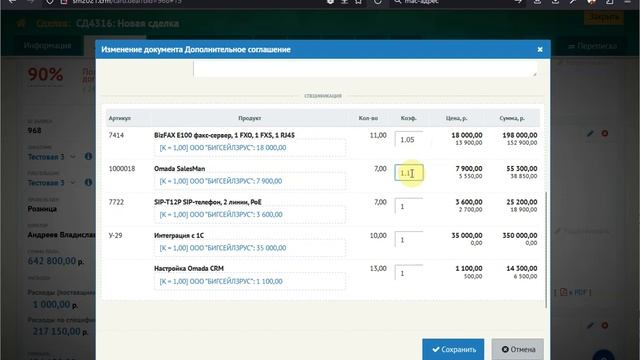Edit coefficient for SIP-T12P SIP-телефон row
This screenshot has height=360, width=640.
[x=409, y=207]
